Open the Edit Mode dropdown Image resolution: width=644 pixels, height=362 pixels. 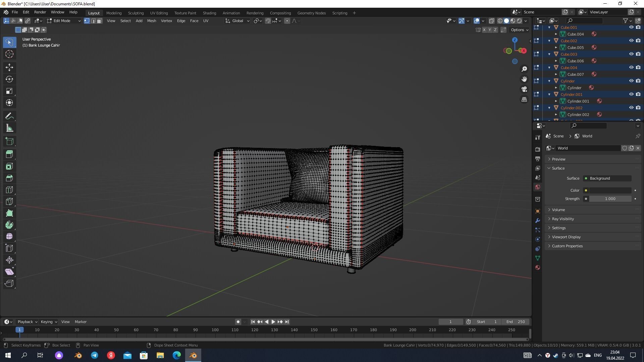(x=64, y=21)
